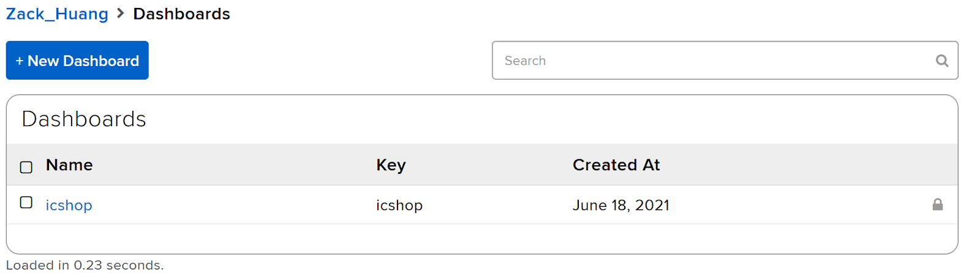This screenshot has height=273, width=980.
Task: Check the icshop dashboard checkbox
Action: click(x=26, y=203)
